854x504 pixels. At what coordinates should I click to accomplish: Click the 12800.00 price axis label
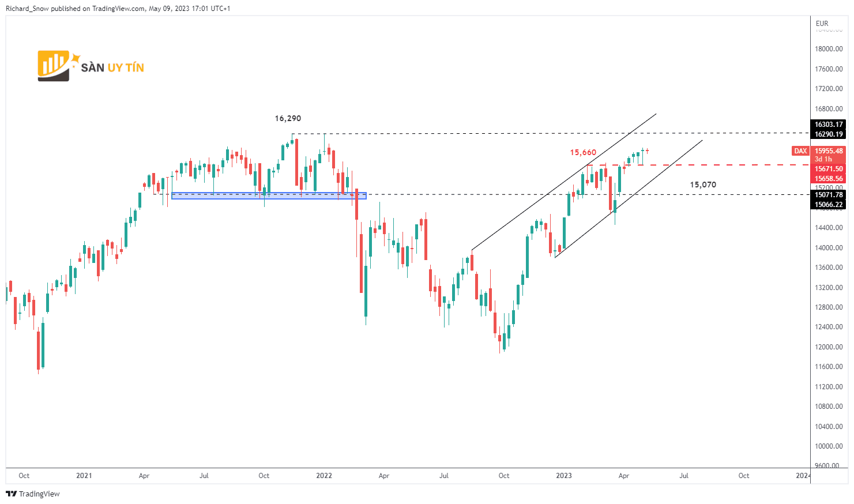click(x=829, y=307)
